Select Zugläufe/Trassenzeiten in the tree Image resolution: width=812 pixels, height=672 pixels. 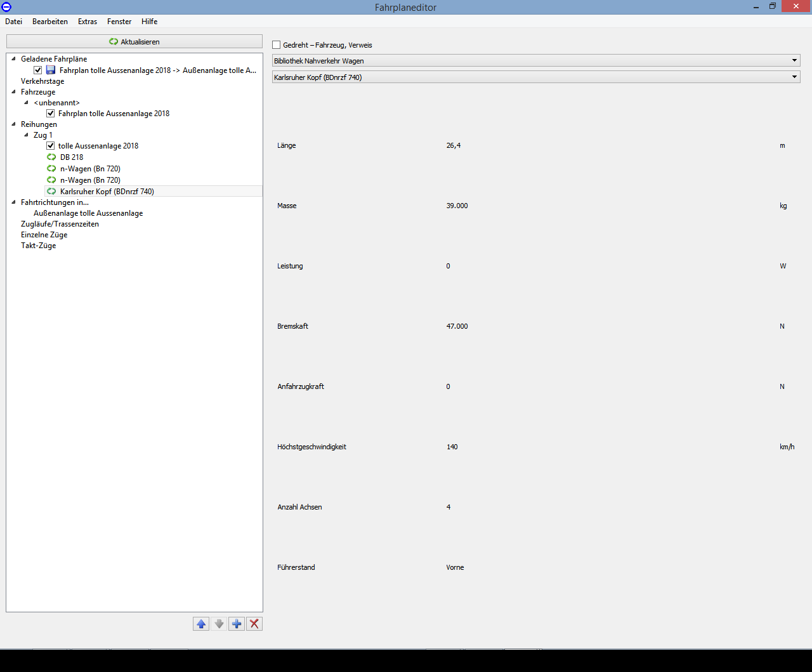(x=60, y=224)
